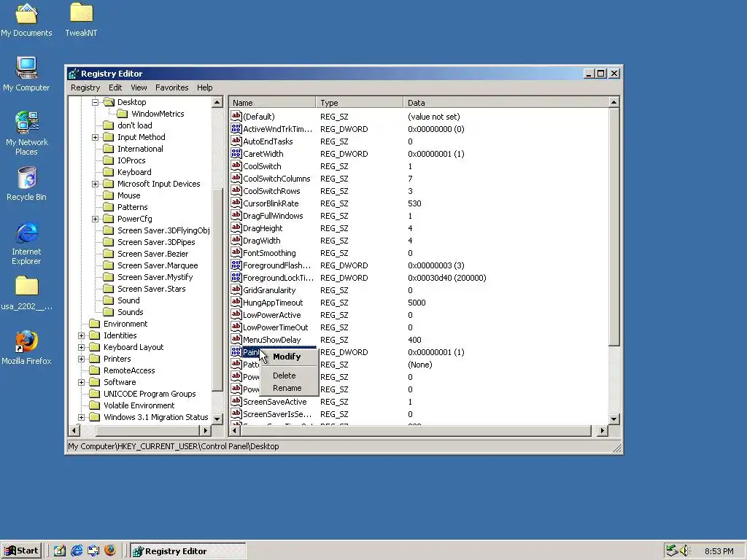The height and width of the screenshot is (560, 747).
Task: Click the (Default) string value icon
Action: (x=236, y=116)
